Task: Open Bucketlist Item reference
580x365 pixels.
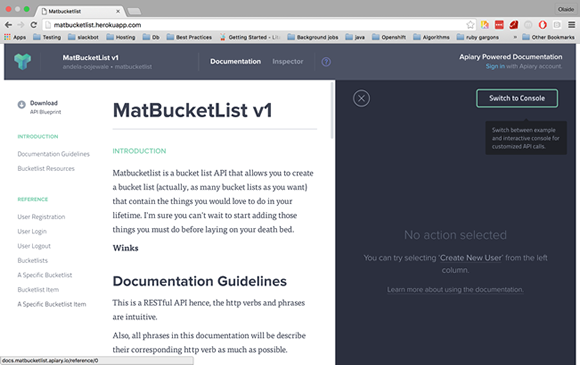Action: pos(38,290)
